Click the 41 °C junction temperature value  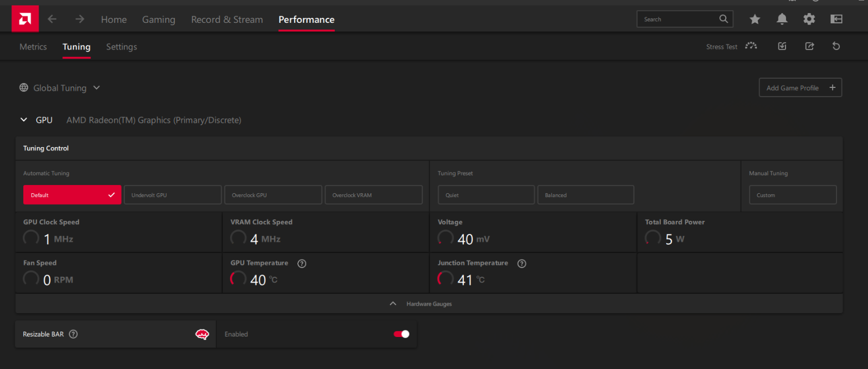click(471, 280)
